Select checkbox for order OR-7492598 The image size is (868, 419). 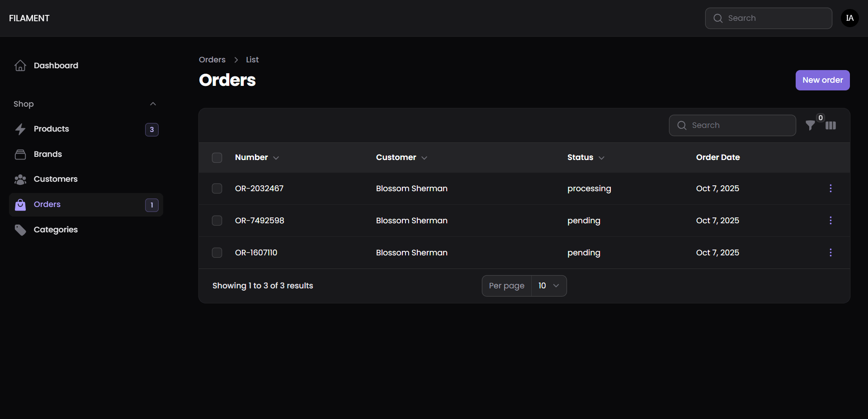pos(217,221)
